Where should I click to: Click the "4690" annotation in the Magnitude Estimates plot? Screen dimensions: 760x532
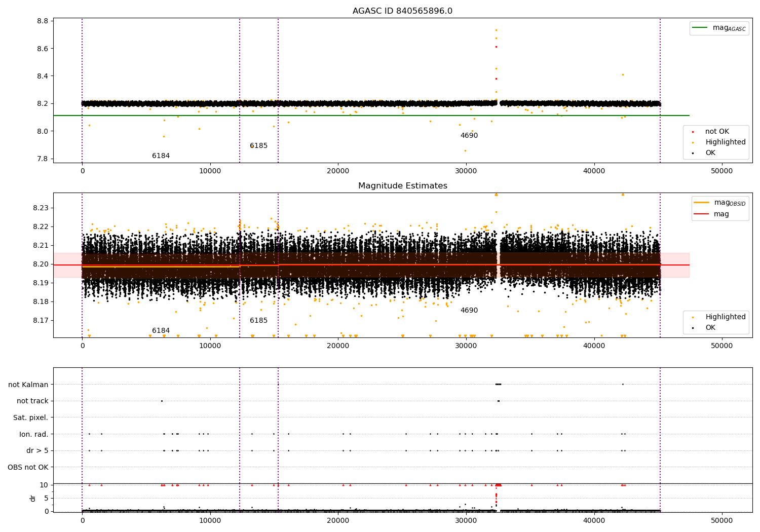(469, 311)
